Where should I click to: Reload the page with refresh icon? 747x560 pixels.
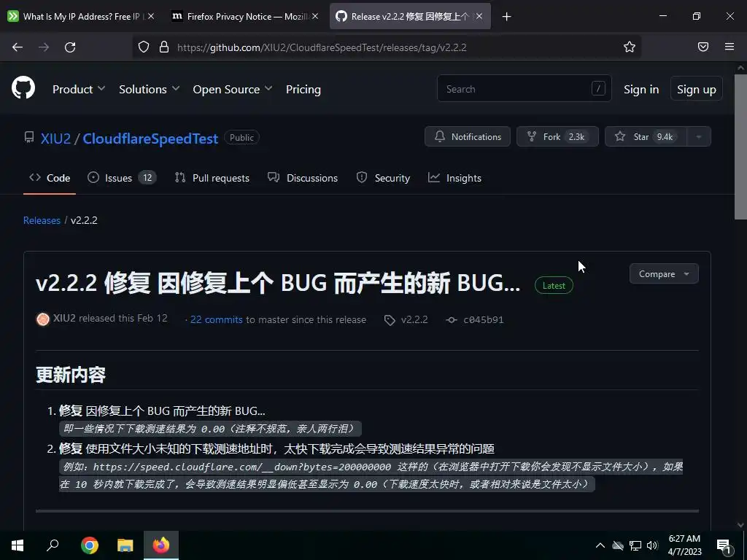click(x=70, y=47)
